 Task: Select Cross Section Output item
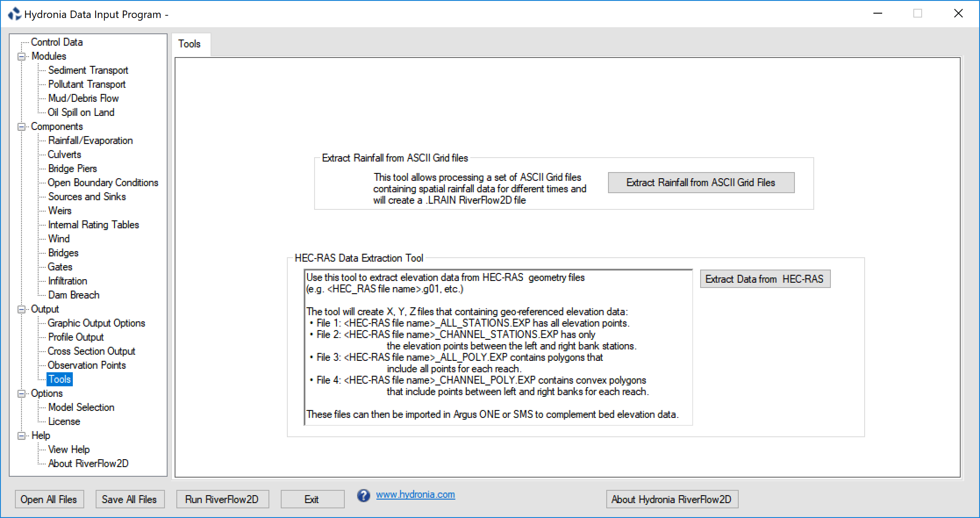coord(91,351)
